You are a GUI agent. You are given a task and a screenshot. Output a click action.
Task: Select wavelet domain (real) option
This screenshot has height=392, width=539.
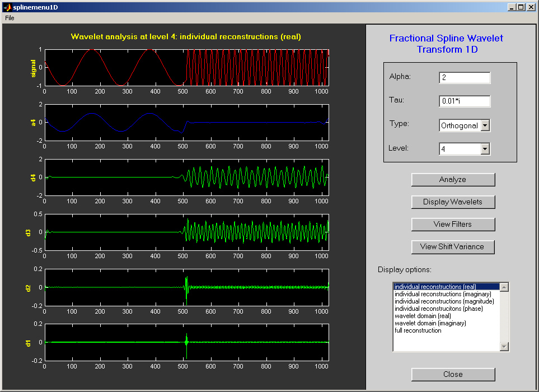(x=423, y=316)
